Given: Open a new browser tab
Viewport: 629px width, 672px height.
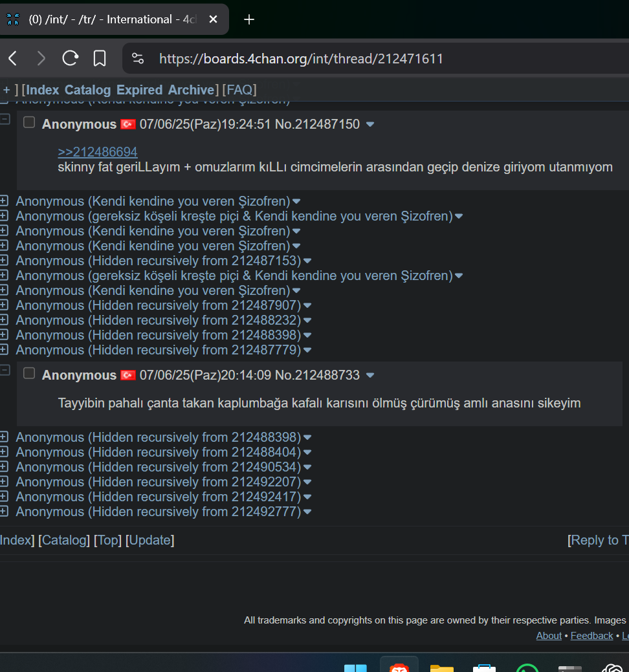Looking at the screenshot, I should [248, 19].
